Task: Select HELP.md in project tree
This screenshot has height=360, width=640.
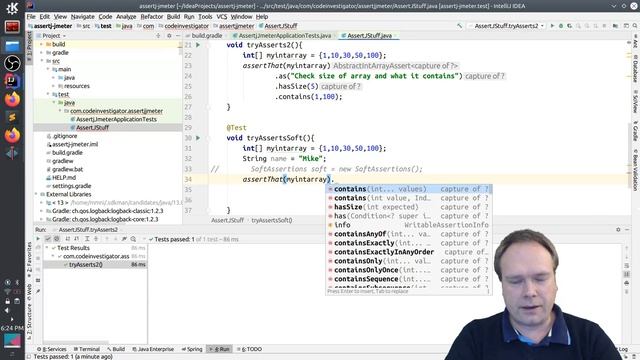Action: pos(64,178)
